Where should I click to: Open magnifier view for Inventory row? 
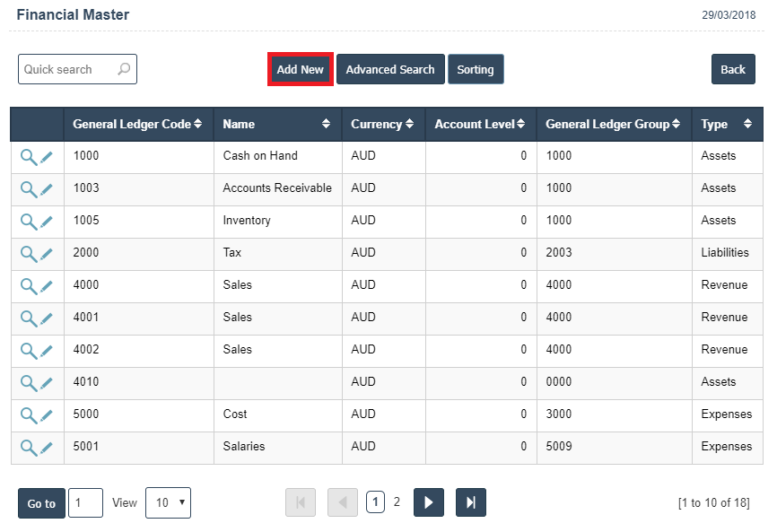click(29, 222)
